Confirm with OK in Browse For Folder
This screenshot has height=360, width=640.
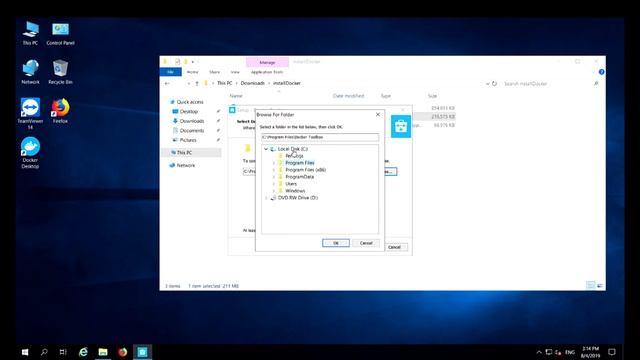pyautogui.click(x=336, y=243)
